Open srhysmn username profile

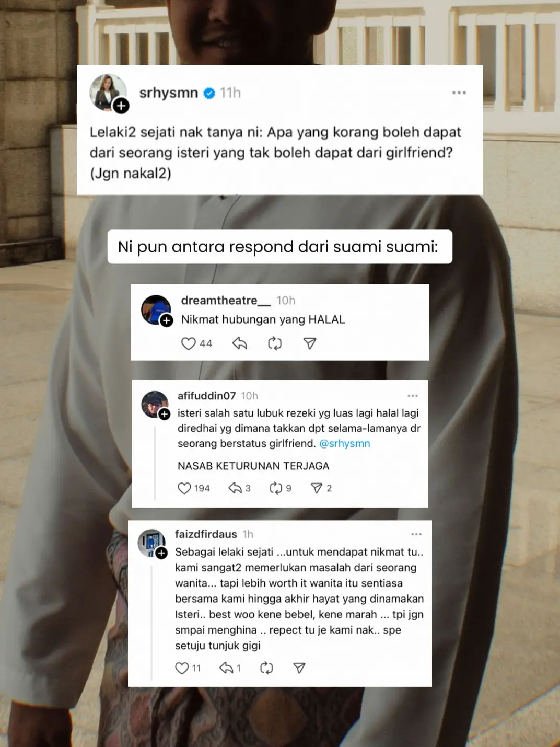pos(169,93)
